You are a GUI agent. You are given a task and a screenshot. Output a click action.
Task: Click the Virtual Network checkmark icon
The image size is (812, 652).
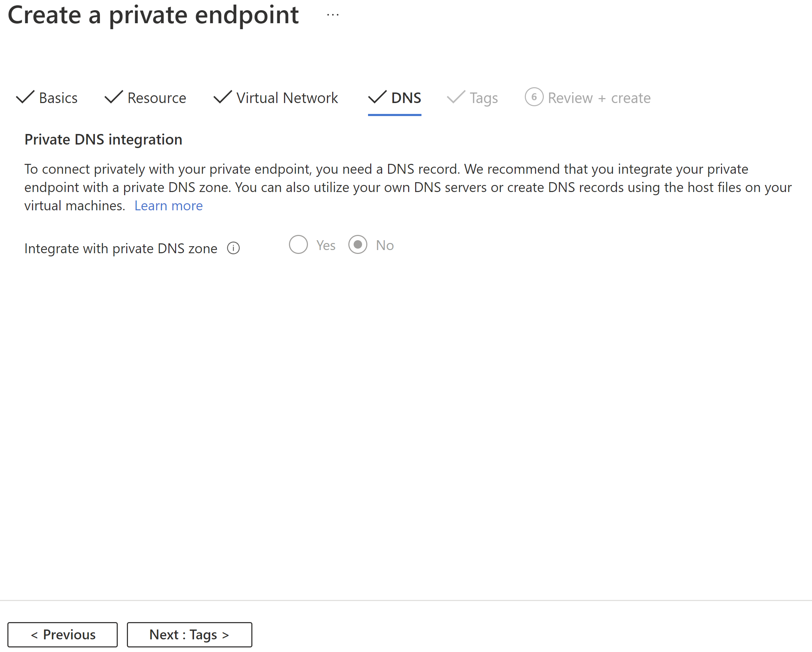[x=221, y=98]
